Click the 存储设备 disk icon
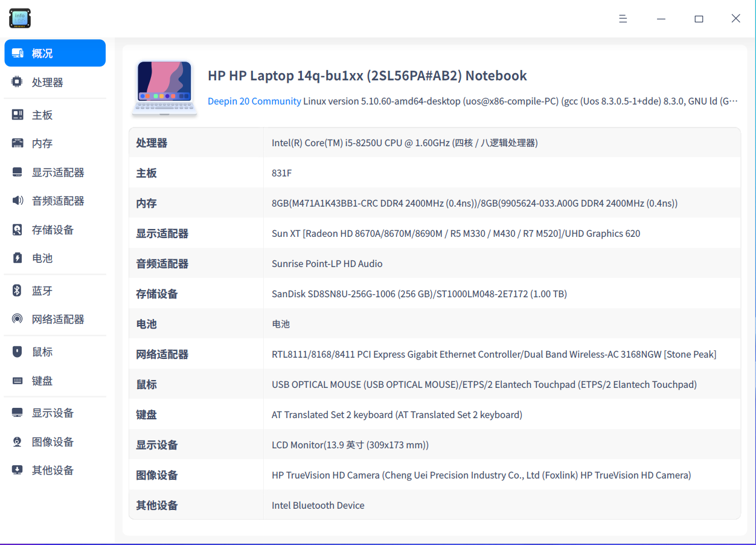The width and height of the screenshot is (756, 545). (18, 230)
